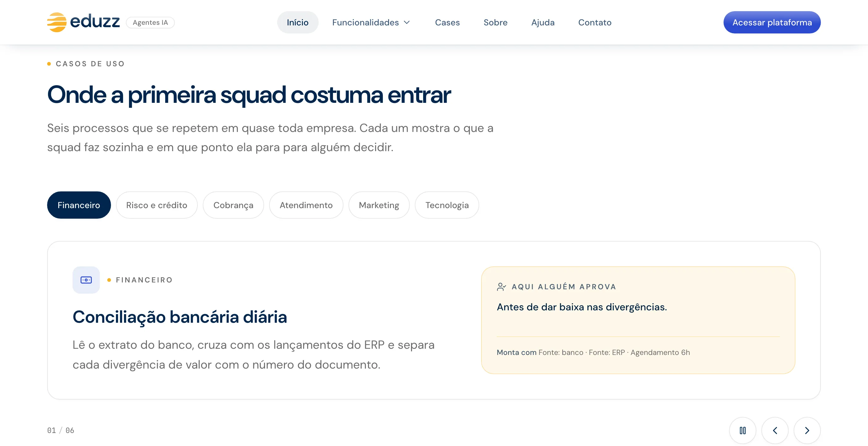This screenshot has width=868, height=446.
Task: Click 'Antes de dar baixa nas divergências.' text
Action: click(x=582, y=307)
